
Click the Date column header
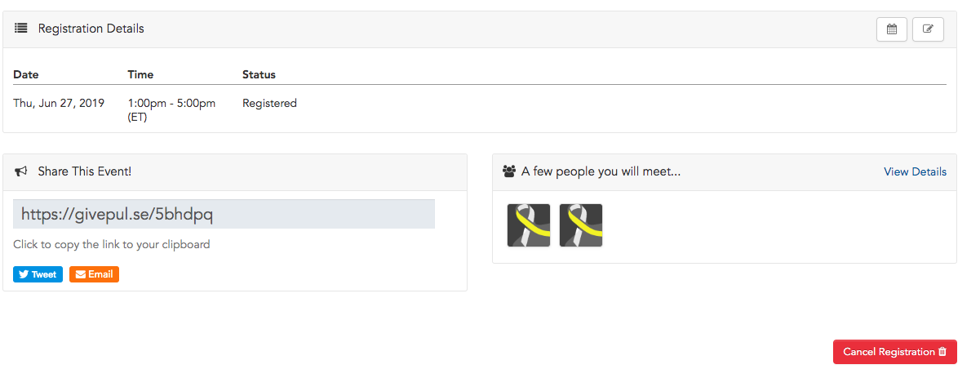(26, 74)
